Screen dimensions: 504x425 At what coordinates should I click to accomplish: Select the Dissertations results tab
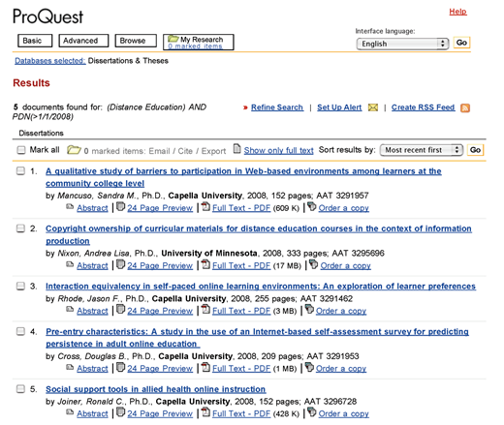(x=41, y=133)
